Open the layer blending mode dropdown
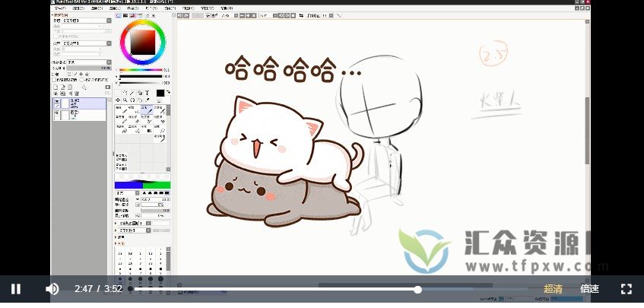Screen dimensions: 644x308 coord(89,62)
